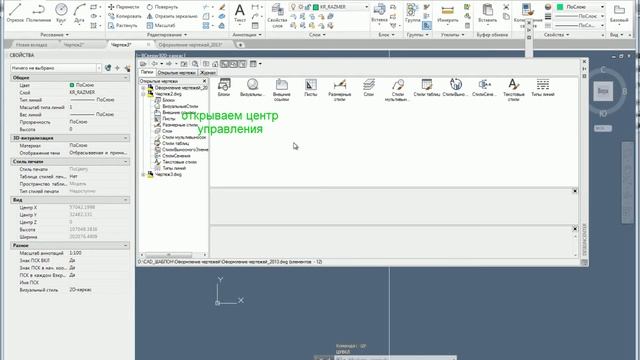This screenshot has width=640, height=360.
Task: Open Свойства слоя (Layer properties)
Action: pos(277,16)
